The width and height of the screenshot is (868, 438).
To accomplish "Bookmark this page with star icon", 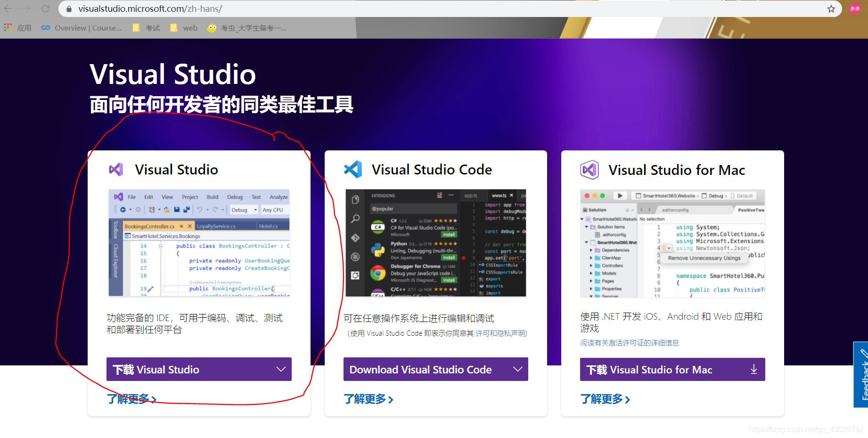I will 831,9.
